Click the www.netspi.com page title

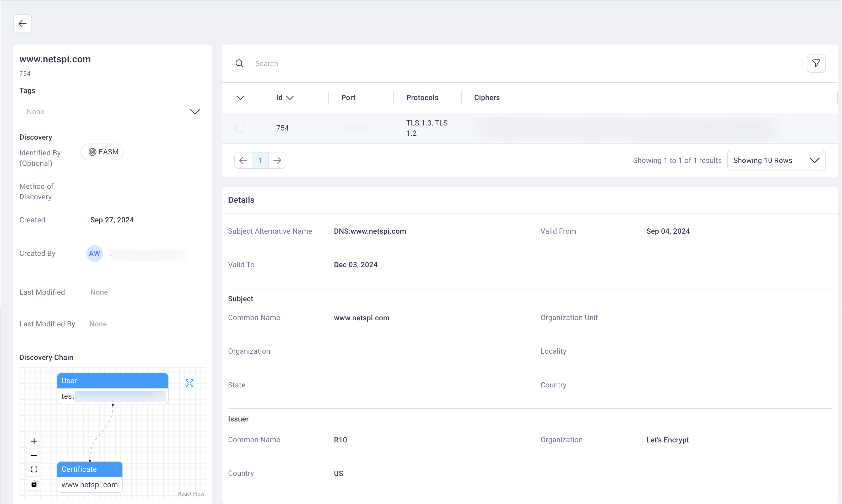pos(55,59)
